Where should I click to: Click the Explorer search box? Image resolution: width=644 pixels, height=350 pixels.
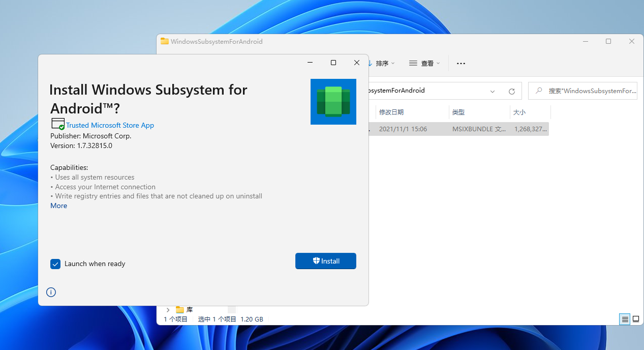[x=582, y=91]
